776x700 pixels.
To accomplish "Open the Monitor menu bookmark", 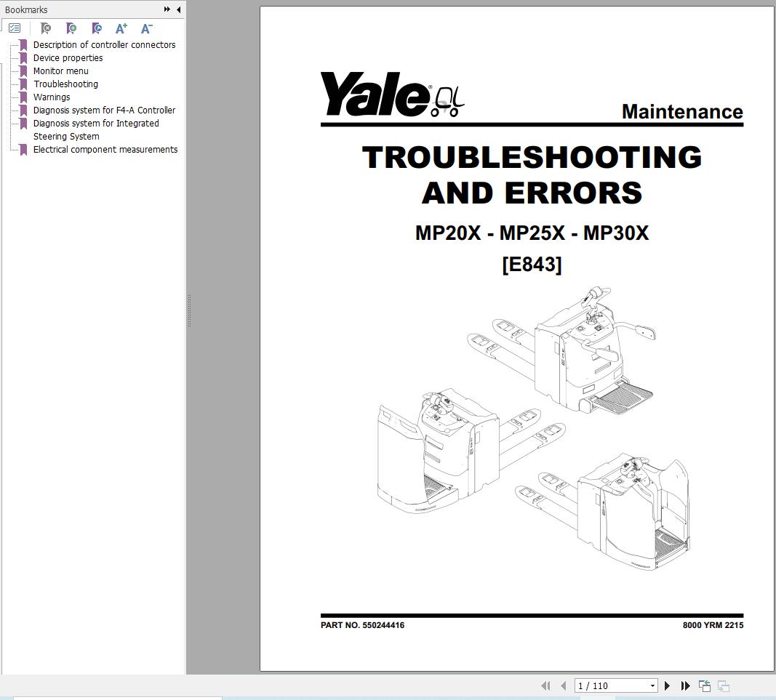I will click(60, 71).
